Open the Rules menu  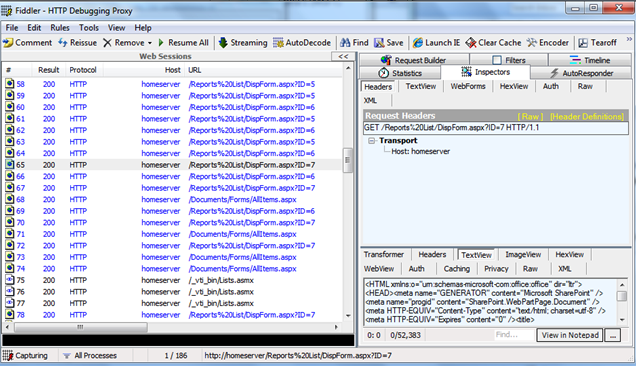coord(60,28)
